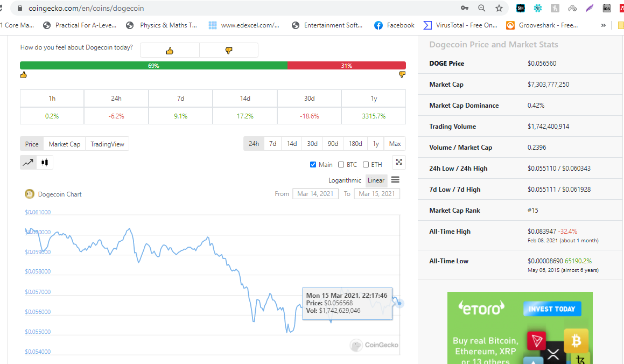Click the green sentiment bar at 69%

pos(153,66)
